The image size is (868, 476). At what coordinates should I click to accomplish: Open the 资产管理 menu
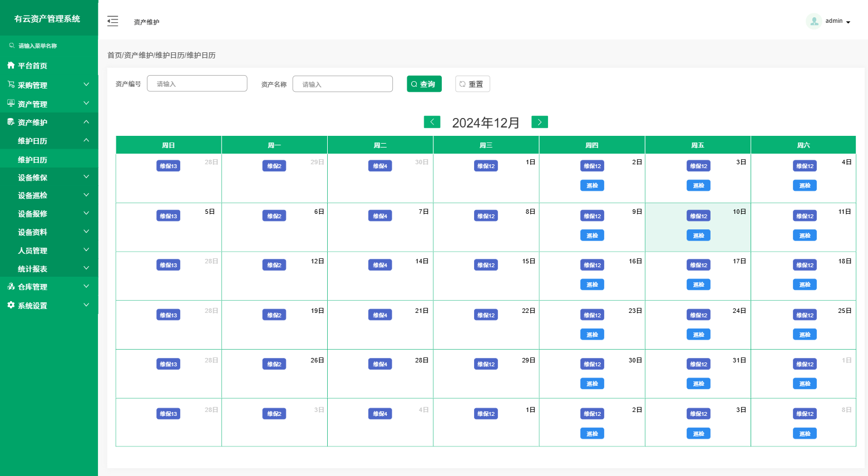[33, 104]
